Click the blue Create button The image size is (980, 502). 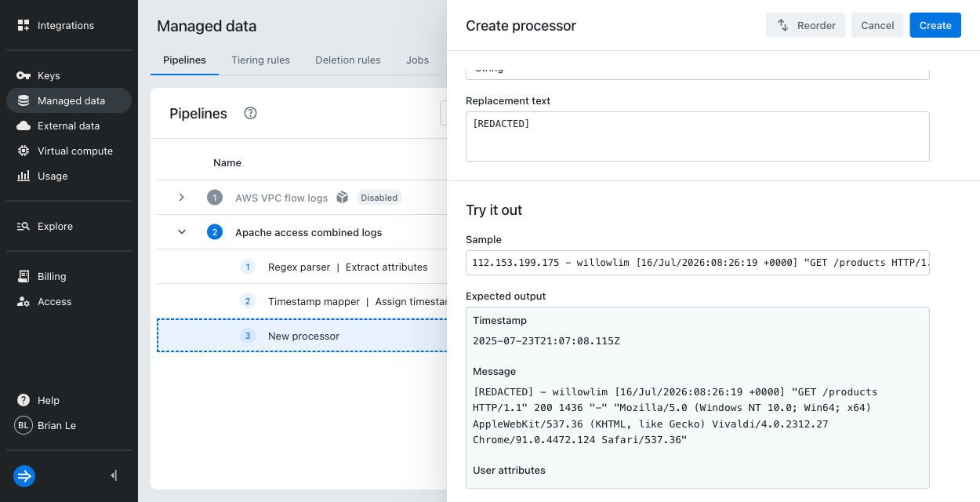point(935,25)
